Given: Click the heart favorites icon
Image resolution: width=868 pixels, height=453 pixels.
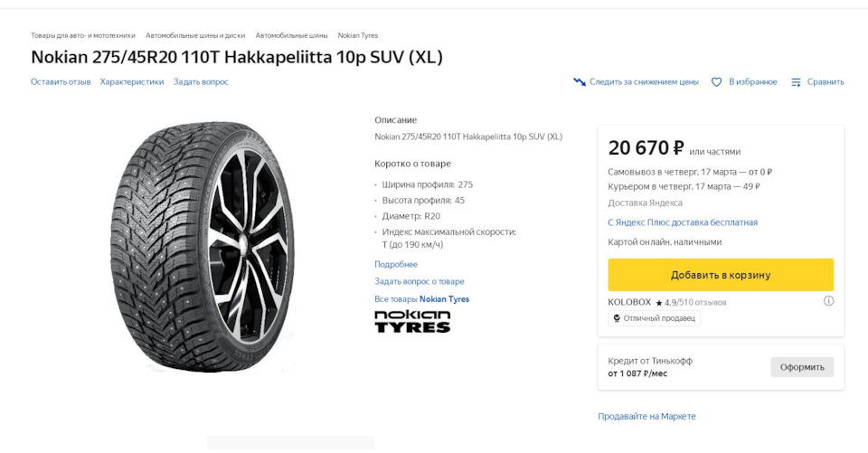Looking at the screenshot, I should click(716, 82).
